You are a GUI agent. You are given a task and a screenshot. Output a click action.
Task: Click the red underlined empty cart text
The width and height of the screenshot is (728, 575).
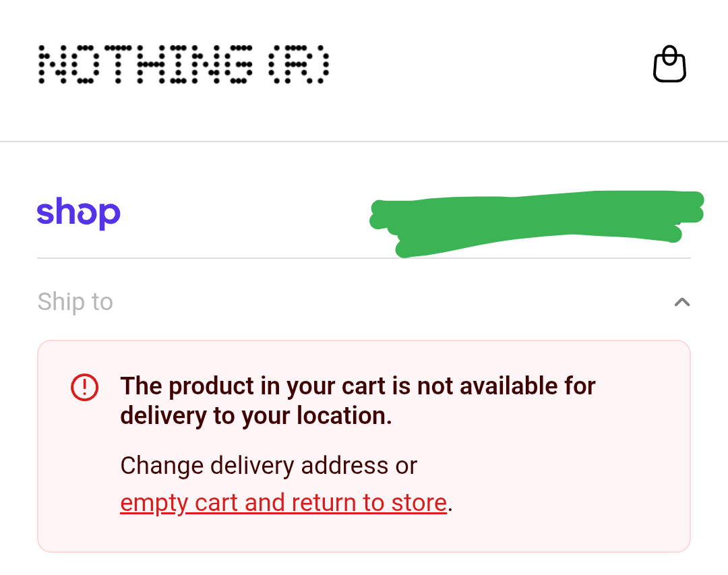pos(283,503)
